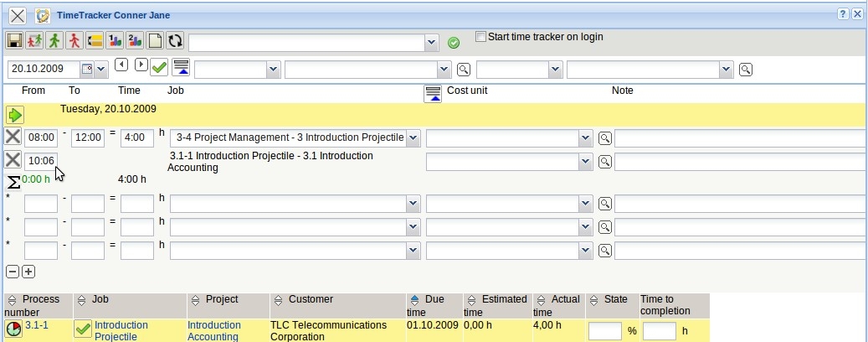Image resolution: width=868 pixels, height=342 pixels.
Task: Click the blank document icon
Action: pyautogui.click(x=155, y=40)
